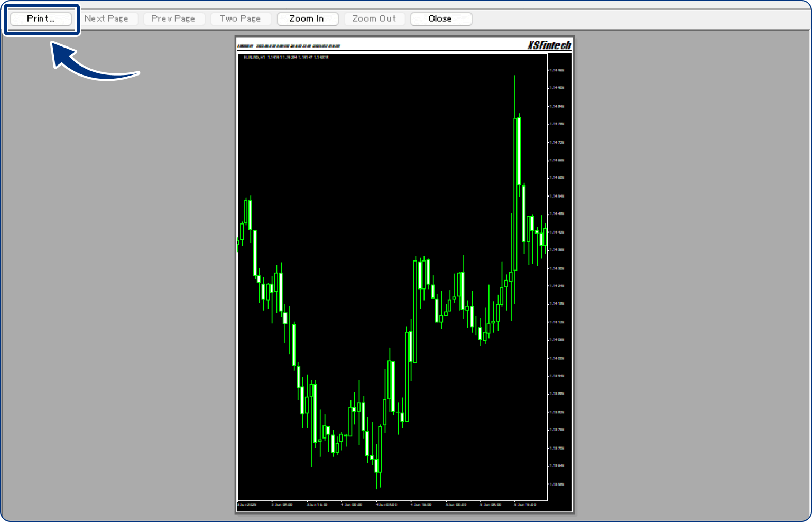Click the Print... button
Screen dimensions: 812x522
tap(41, 18)
